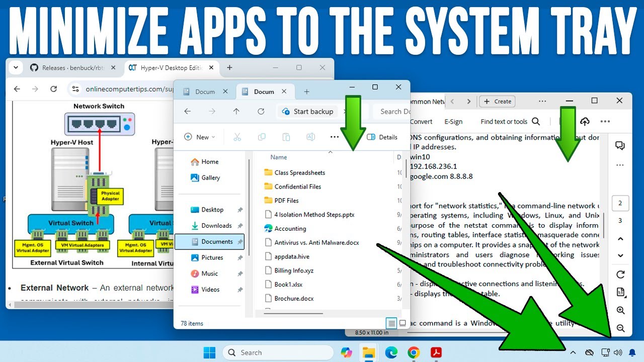Click the browser back arrow in Chrome
Image resolution: width=644 pixels, height=362 pixels.
click(17, 89)
